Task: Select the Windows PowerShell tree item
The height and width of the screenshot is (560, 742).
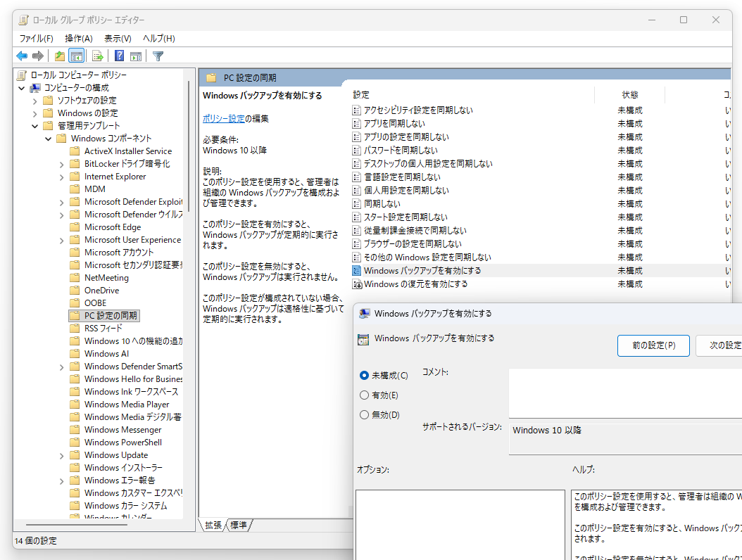Action: point(123,443)
